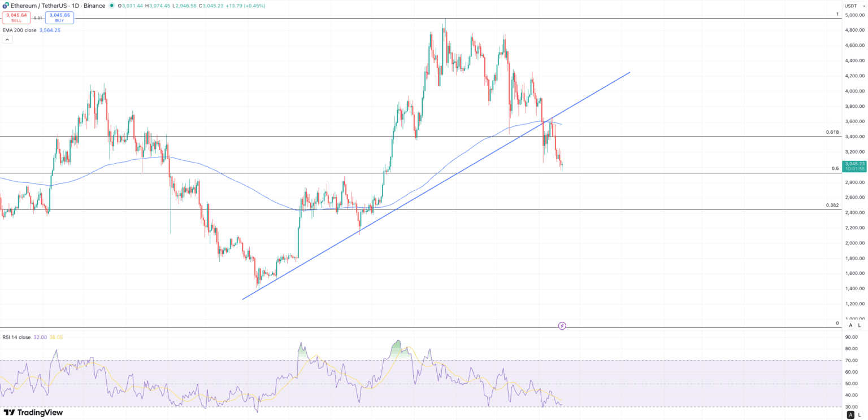Click the 0.382 Fibonacci level label

pyautogui.click(x=832, y=205)
